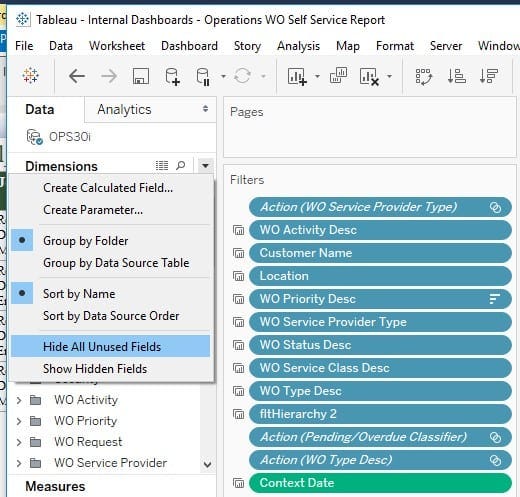
Task: Click Hide All Unused Fields
Action: [111, 347]
